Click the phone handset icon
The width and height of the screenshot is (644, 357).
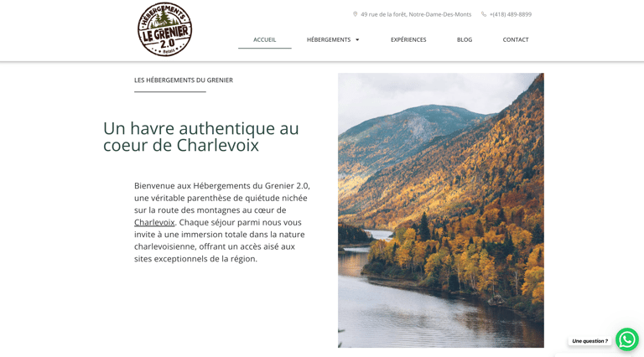(484, 14)
